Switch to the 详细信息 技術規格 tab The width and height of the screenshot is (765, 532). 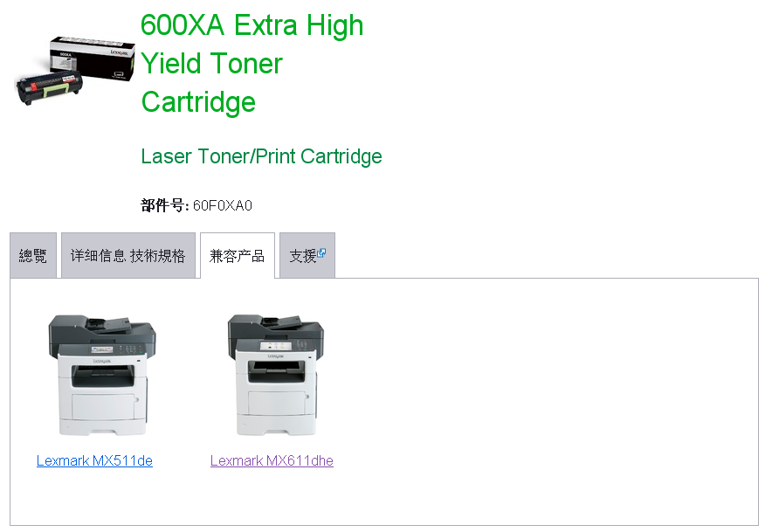click(128, 255)
